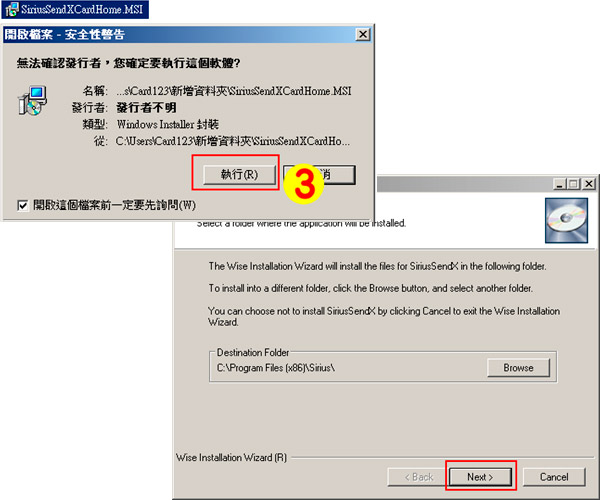600x500 pixels.
Task: Click the Next > button
Action: pyautogui.click(x=480, y=477)
